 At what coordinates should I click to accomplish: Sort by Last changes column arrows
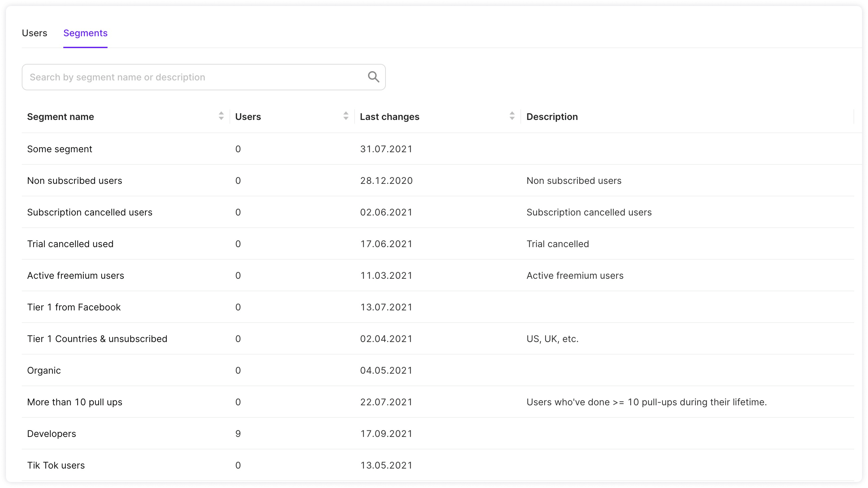click(512, 116)
